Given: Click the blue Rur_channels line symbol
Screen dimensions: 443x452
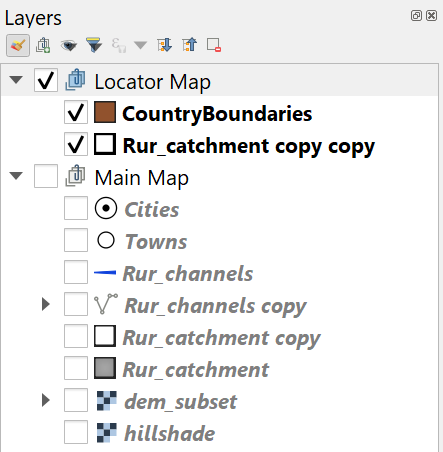Looking at the screenshot, I should tap(105, 272).
